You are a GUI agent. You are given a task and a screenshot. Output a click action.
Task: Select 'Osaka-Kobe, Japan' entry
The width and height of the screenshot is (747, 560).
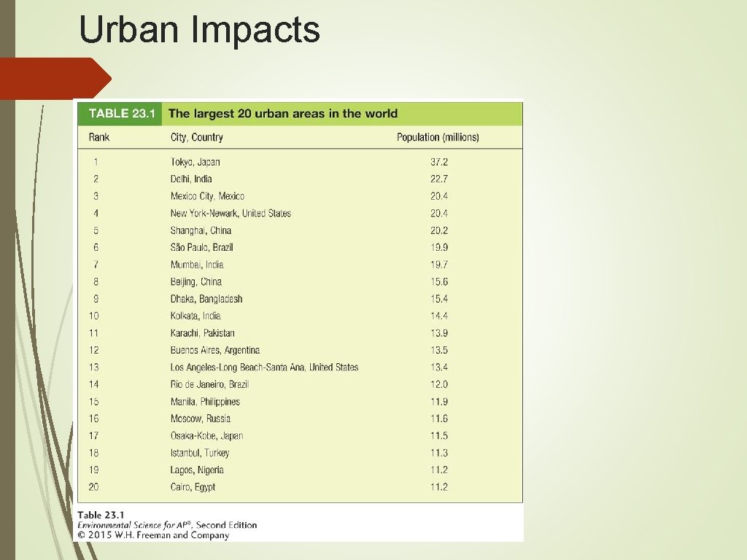coord(206,436)
